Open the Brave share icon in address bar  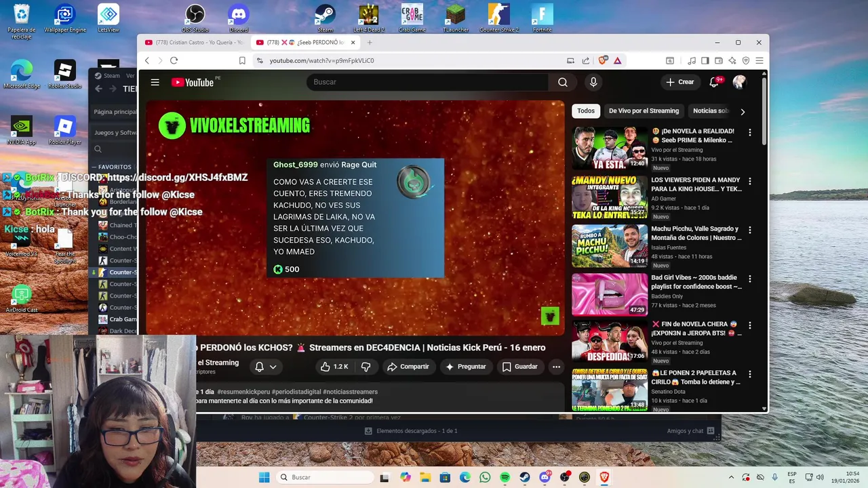coord(585,60)
